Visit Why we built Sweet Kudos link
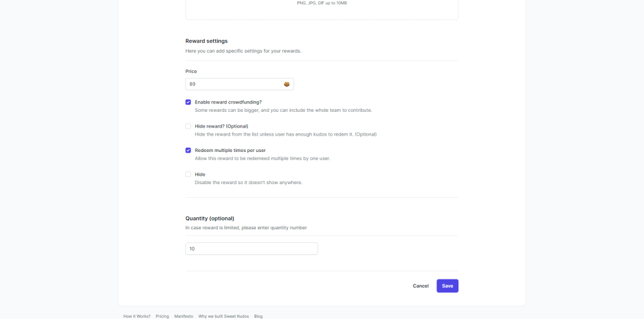Viewport: 644px width, 319px height. coord(223,316)
